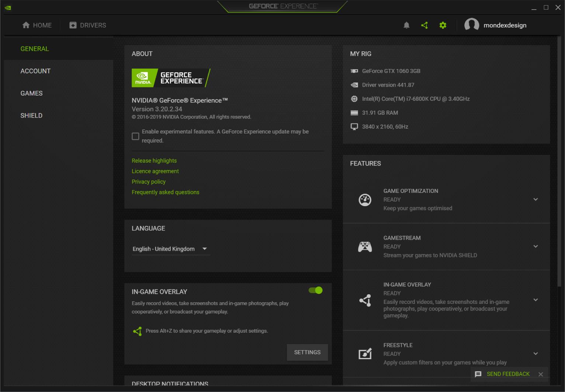Open the share overlay icon in top bar

coord(424,25)
